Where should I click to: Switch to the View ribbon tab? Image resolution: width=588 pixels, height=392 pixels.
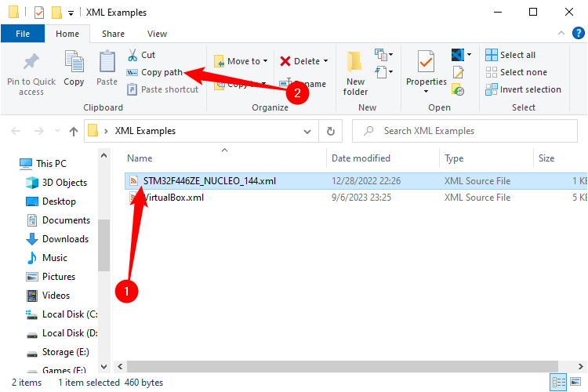pos(157,34)
